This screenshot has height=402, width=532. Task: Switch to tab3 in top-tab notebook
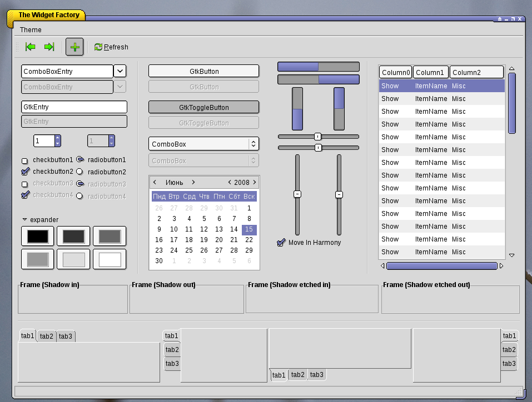pos(66,336)
